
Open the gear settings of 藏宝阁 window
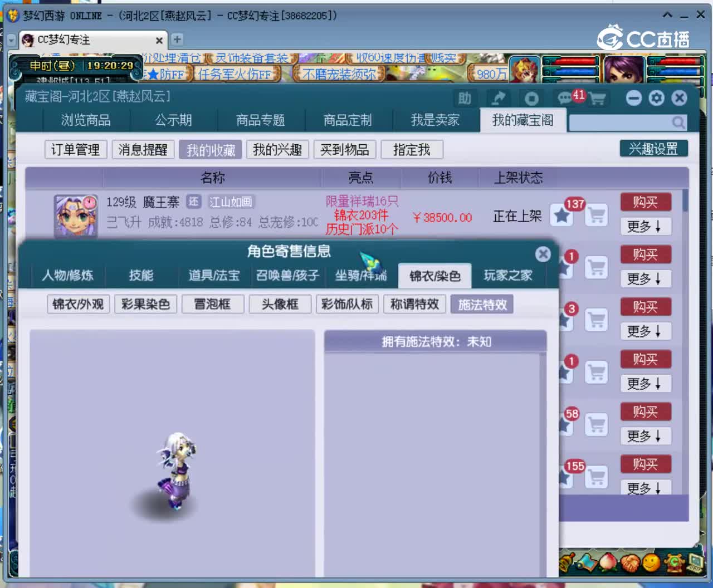657,98
